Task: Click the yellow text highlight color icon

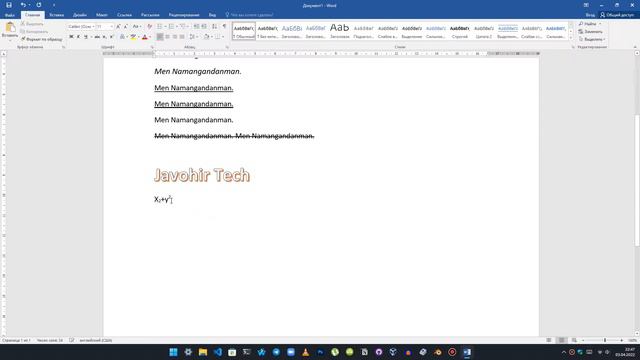Action: click(x=133, y=37)
